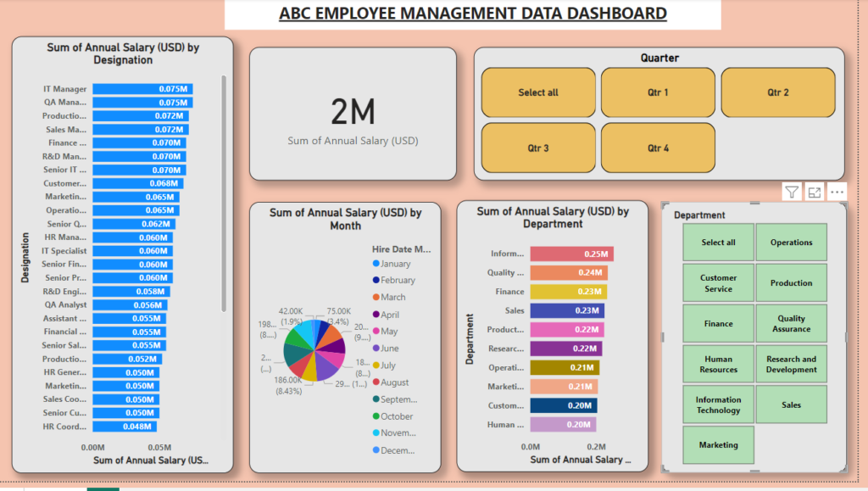
Task: Click the pie chart graphic
Action: [x=314, y=349]
